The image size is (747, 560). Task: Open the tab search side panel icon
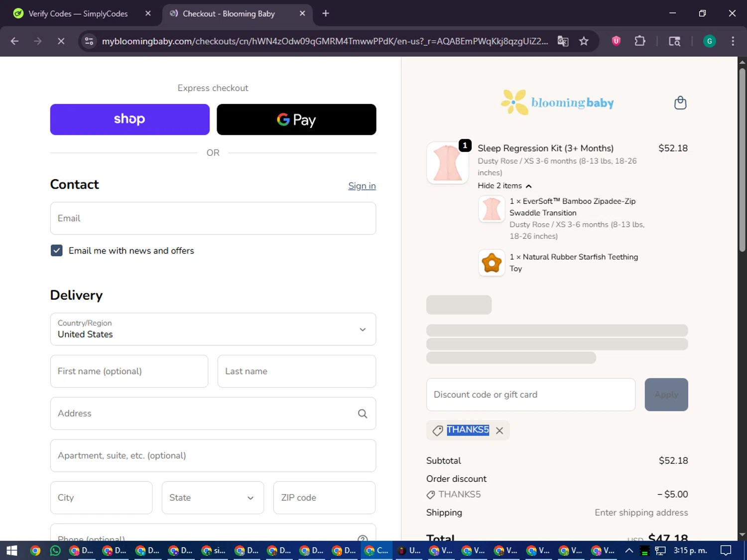[674, 41]
